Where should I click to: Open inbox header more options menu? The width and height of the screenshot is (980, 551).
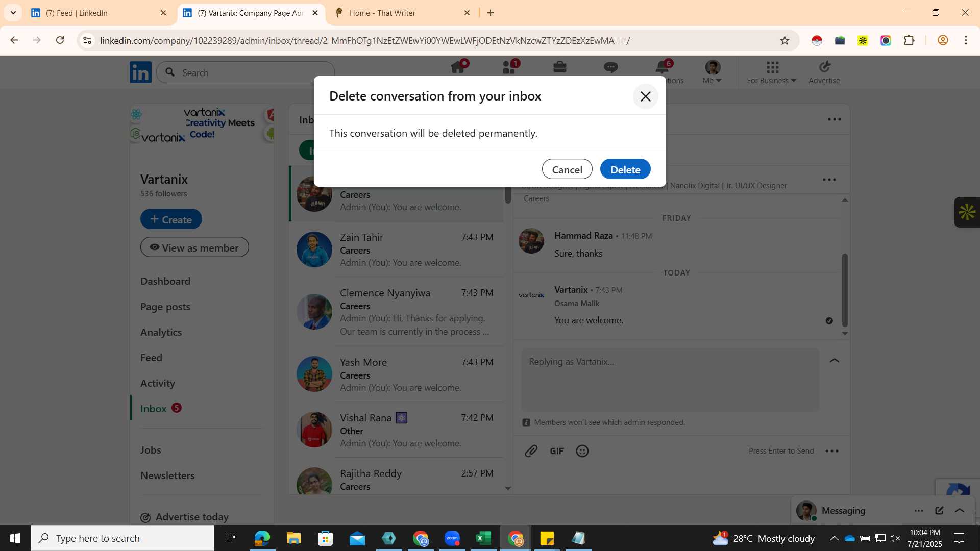coord(835,119)
